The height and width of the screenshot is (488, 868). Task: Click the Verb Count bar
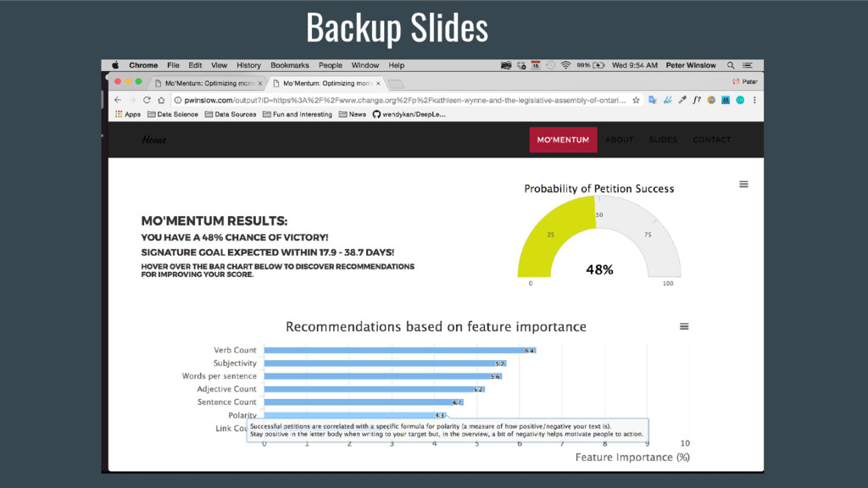pyautogui.click(x=398, y=350)
